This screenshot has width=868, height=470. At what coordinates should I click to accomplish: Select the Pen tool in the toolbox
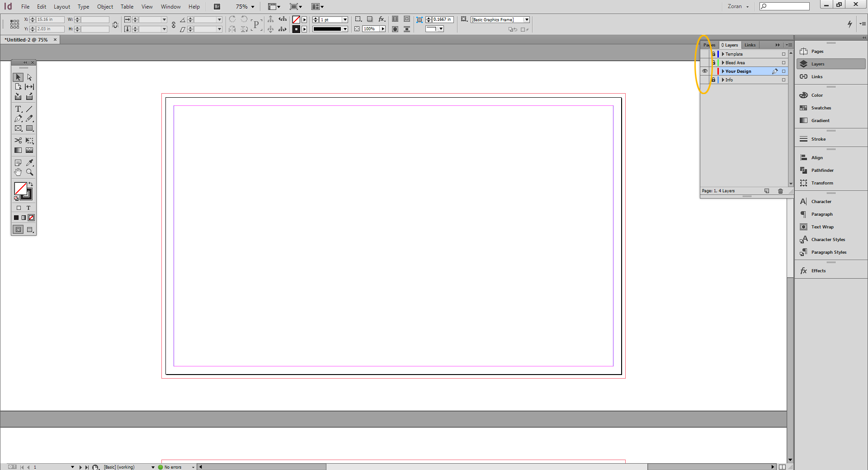[x=19, y=119]
